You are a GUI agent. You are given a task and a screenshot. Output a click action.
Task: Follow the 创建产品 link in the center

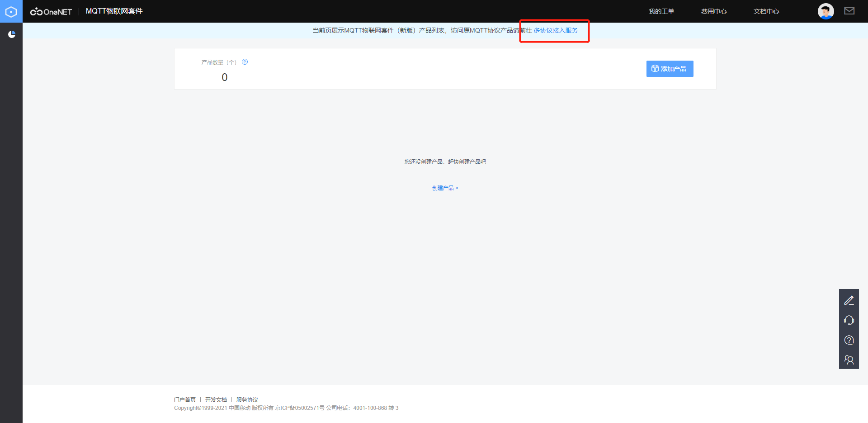[x=445, y=188]
